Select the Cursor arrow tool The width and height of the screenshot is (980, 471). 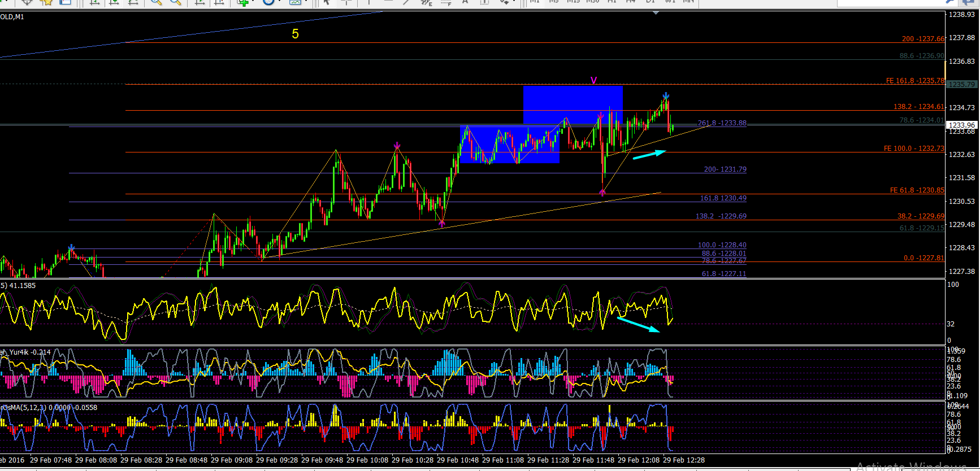(327, 2)
